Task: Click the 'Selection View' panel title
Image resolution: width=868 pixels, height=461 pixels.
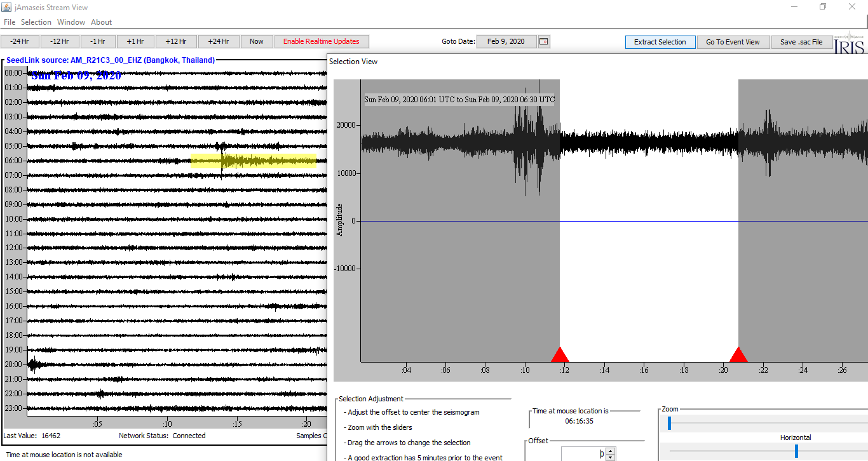Action: [x=353, y=62]
